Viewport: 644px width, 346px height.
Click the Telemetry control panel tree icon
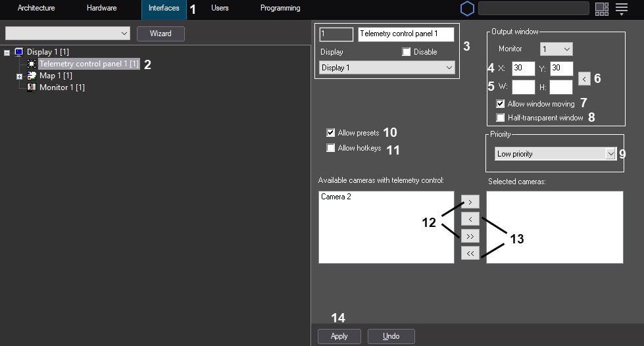tap(32, 64)
